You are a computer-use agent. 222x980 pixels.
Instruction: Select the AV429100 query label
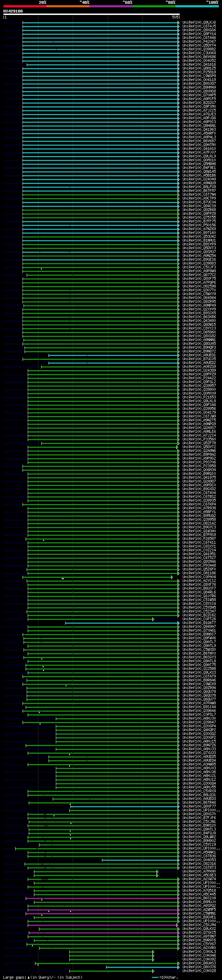coord(13,11)
